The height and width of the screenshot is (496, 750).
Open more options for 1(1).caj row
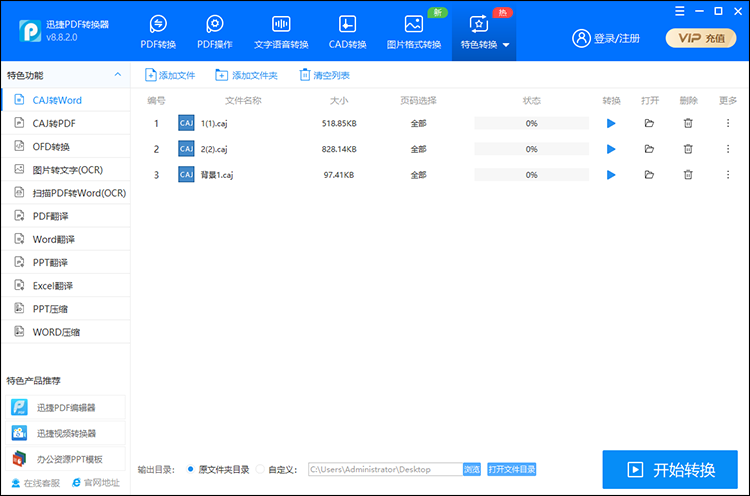[x=728, y=123]
